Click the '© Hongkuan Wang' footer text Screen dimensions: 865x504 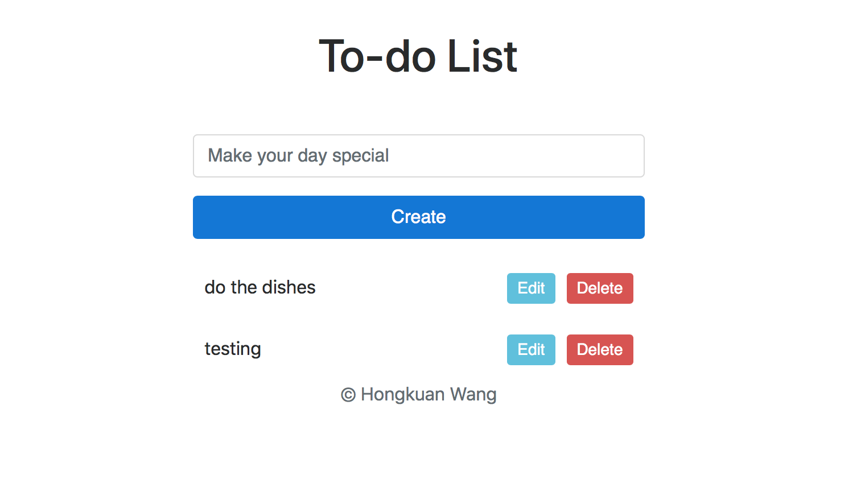coord(418,394)
